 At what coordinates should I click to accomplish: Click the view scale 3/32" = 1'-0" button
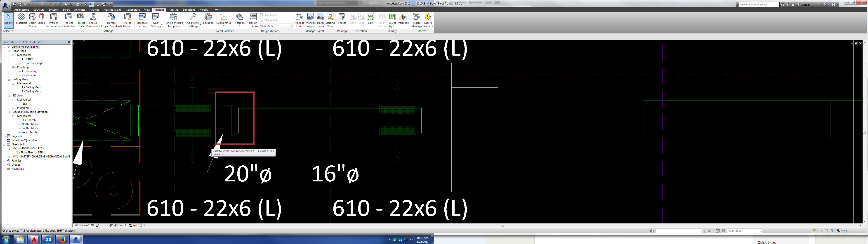[82, 225]
